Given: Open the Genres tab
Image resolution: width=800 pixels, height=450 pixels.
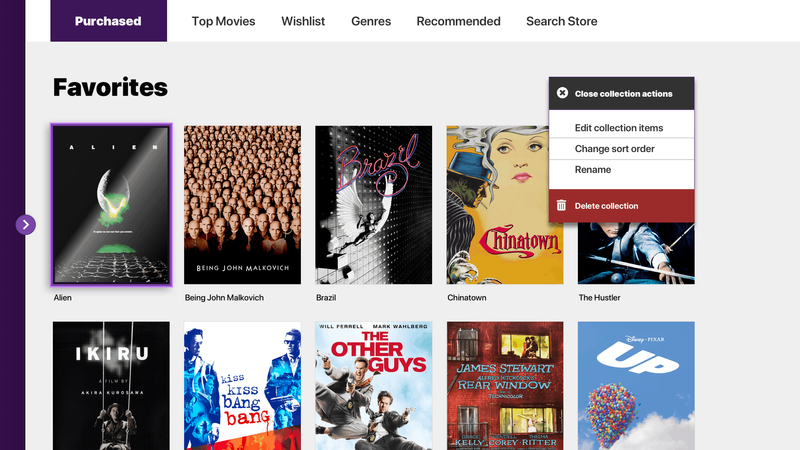Looking at the screenshot, I should tap(371, 21).
